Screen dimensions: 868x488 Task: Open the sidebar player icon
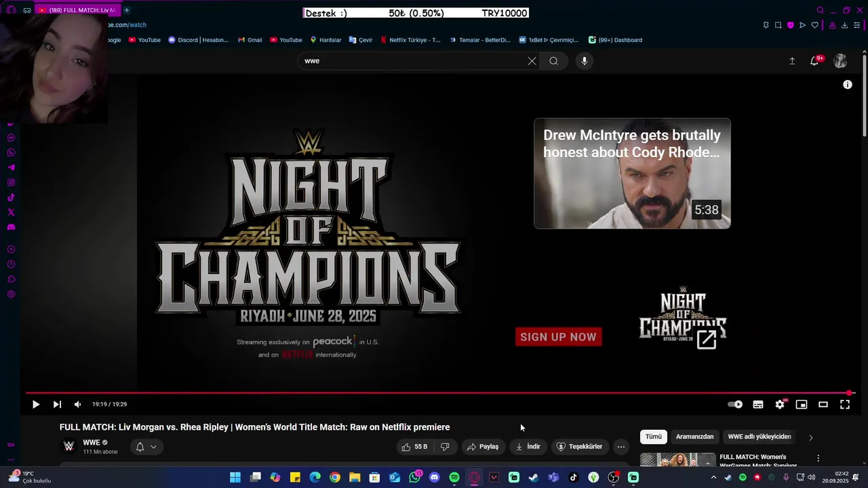(x=11, y=249)
